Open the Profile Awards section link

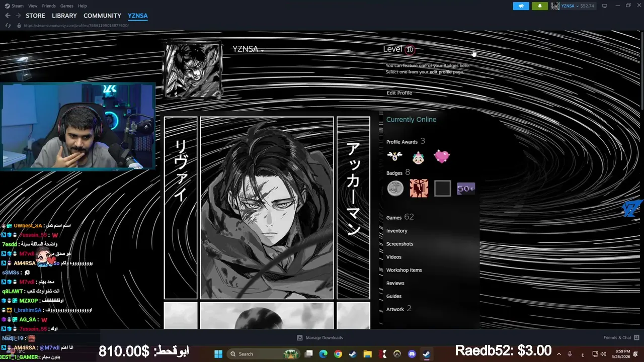coord(406,141)
